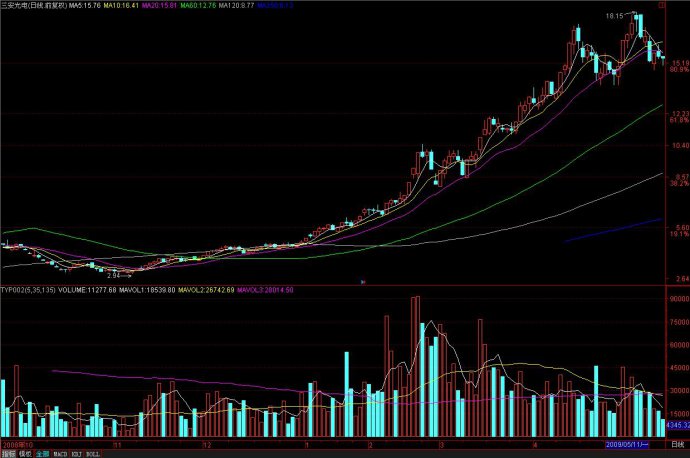Click the stock name 三安光电 title

(x=15, y=5)
